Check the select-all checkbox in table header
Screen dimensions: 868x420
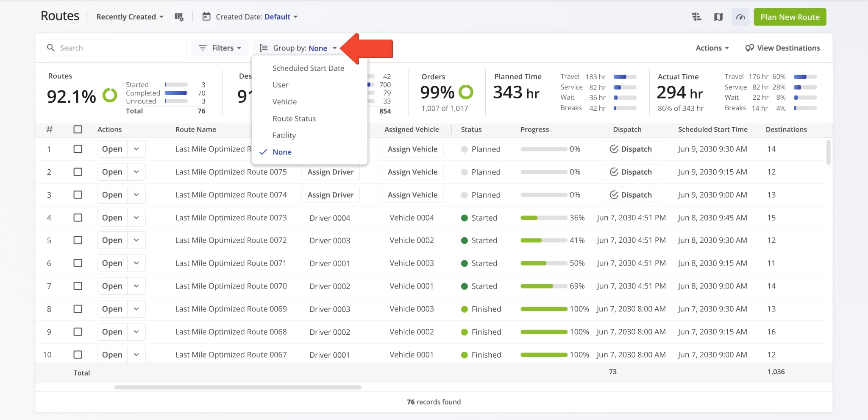78,129
